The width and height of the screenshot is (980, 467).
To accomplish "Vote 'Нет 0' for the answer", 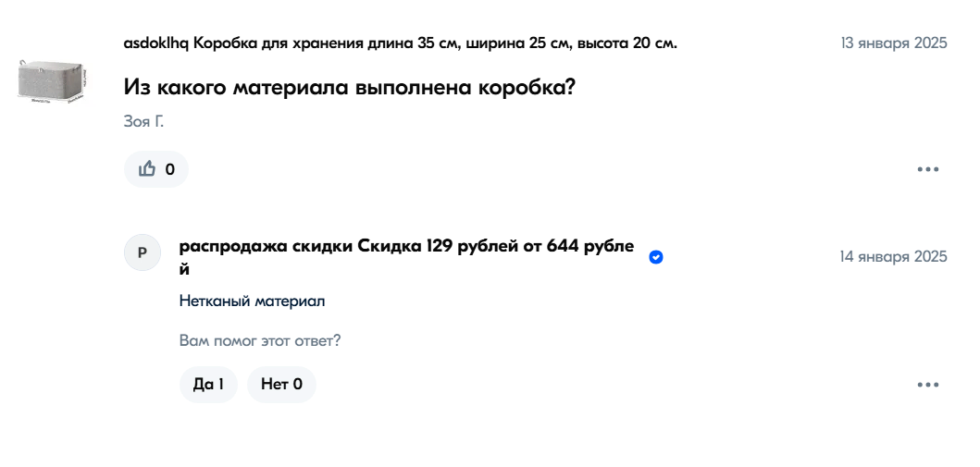I will pos(281,384).
